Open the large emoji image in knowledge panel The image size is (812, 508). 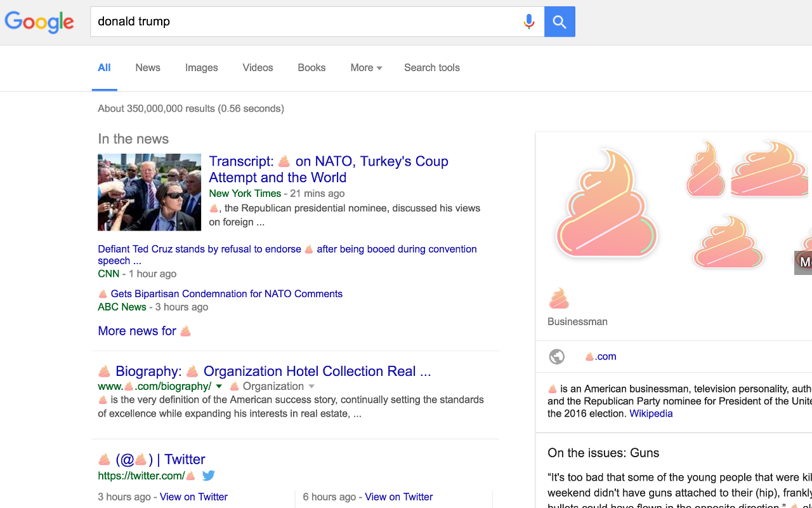(606, 203)
